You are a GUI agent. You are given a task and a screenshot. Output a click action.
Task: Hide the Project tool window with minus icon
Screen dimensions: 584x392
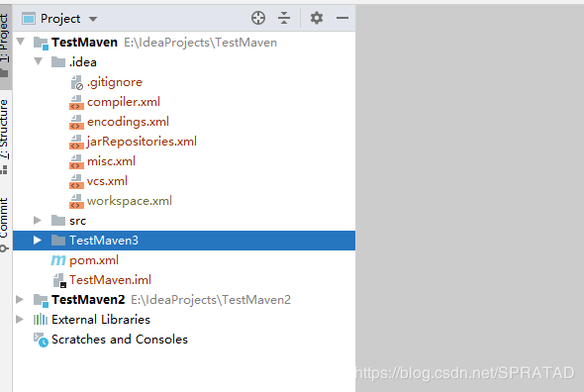342,18
